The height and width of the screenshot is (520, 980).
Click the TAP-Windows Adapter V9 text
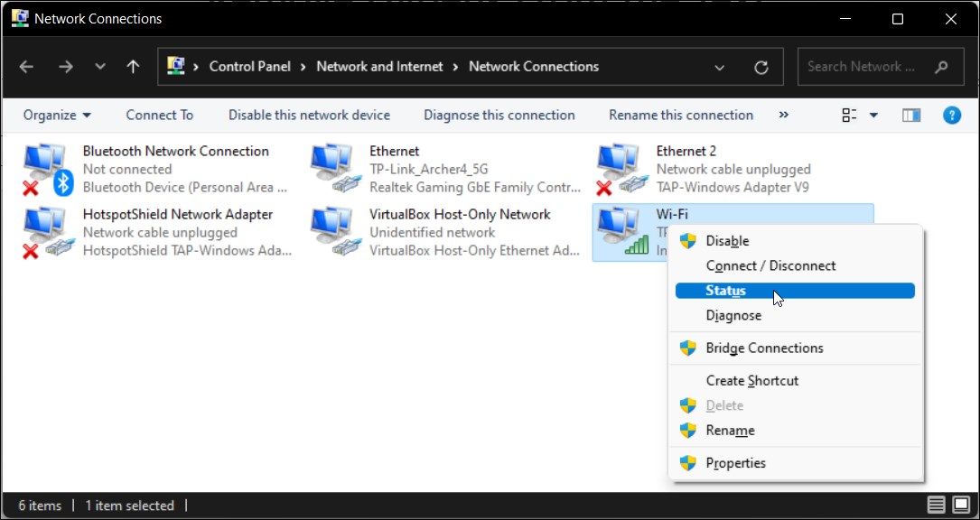(x=733, y=187)
